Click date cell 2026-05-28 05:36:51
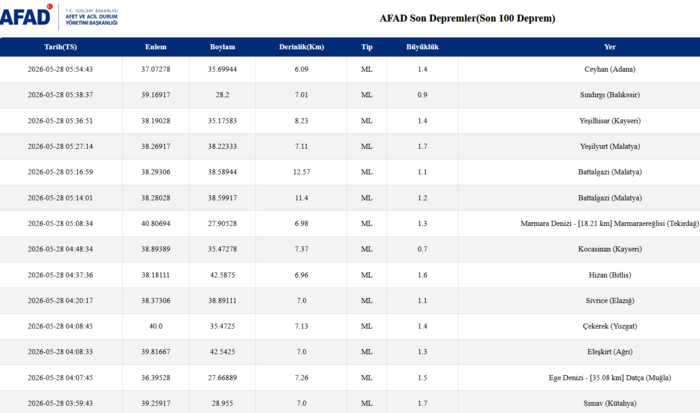The height and width of the screenshot is (413, 700). coord(60,121)
